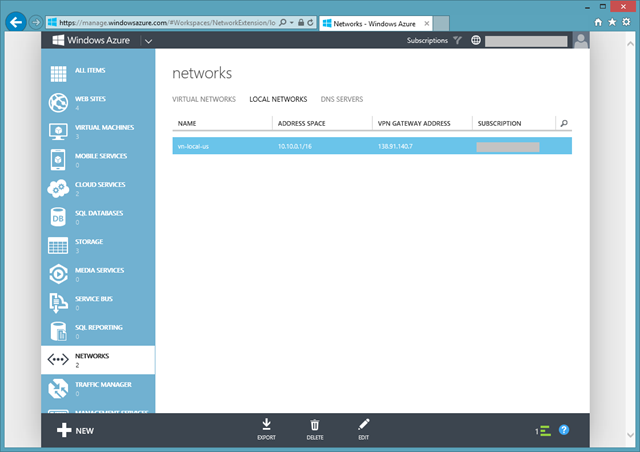Open the Mobile Services phone icon

pyautogui.click(x=58, y=160)
